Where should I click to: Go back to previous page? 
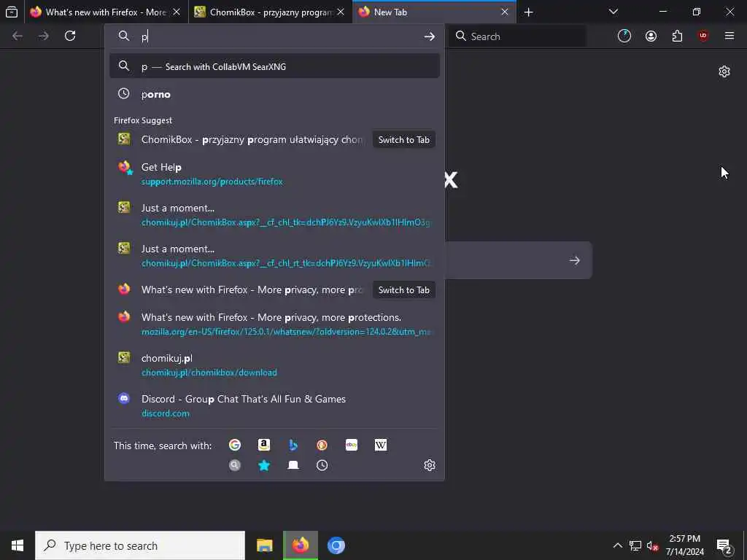click(x=18, y=36)
